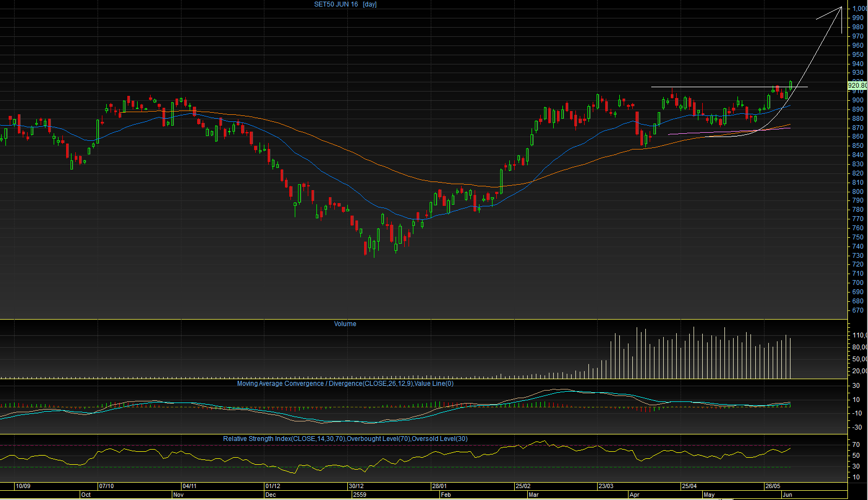Click the 970 price axis label
This screenshot has height=500, width=868.
pyautogui.click(x=858, y=36)
